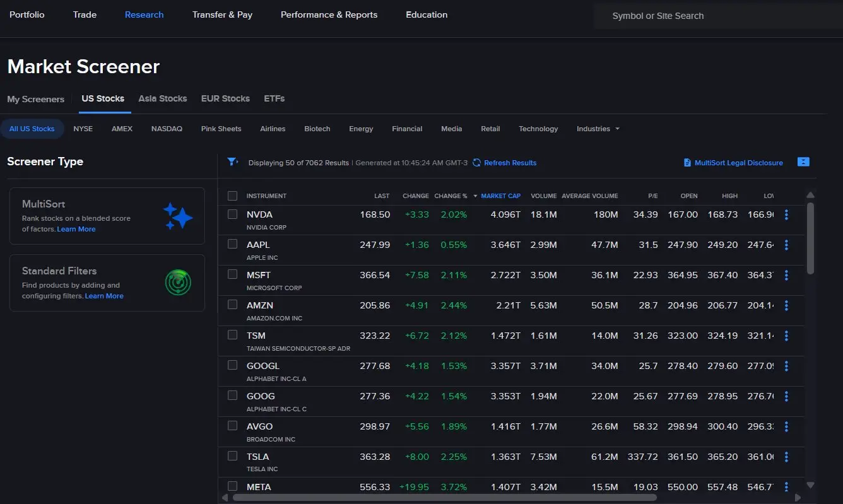Check the box for the NVDA row
Viewport: 843px width, 504px height.
232,214
